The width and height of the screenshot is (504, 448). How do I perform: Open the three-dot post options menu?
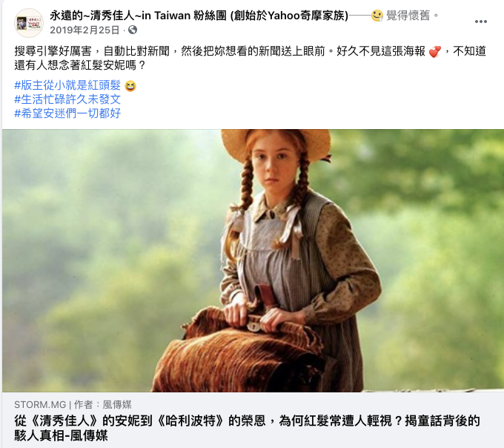480,22
